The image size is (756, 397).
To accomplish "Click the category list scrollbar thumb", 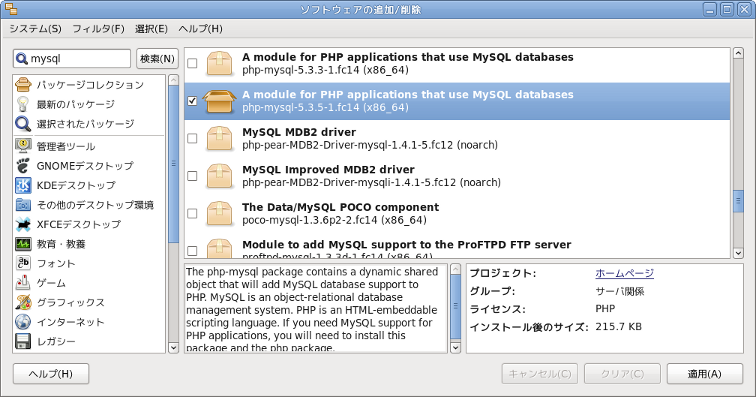I will click(174, 164).
